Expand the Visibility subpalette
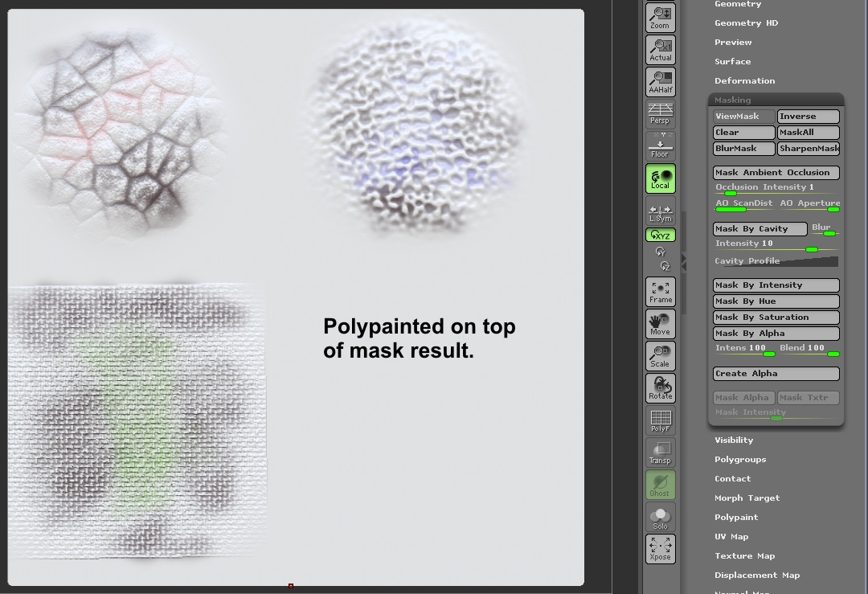Viewport: 868px width, 594px height. [734, 440]
